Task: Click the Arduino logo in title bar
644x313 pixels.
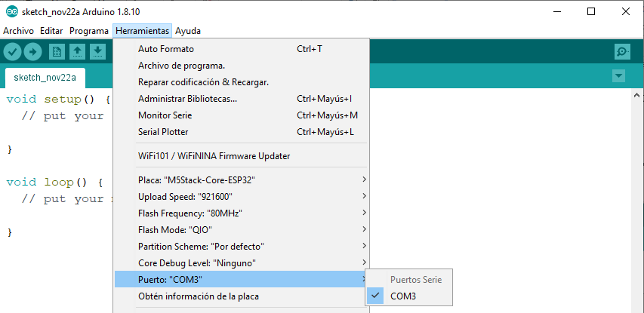Action: click(12, 11)
